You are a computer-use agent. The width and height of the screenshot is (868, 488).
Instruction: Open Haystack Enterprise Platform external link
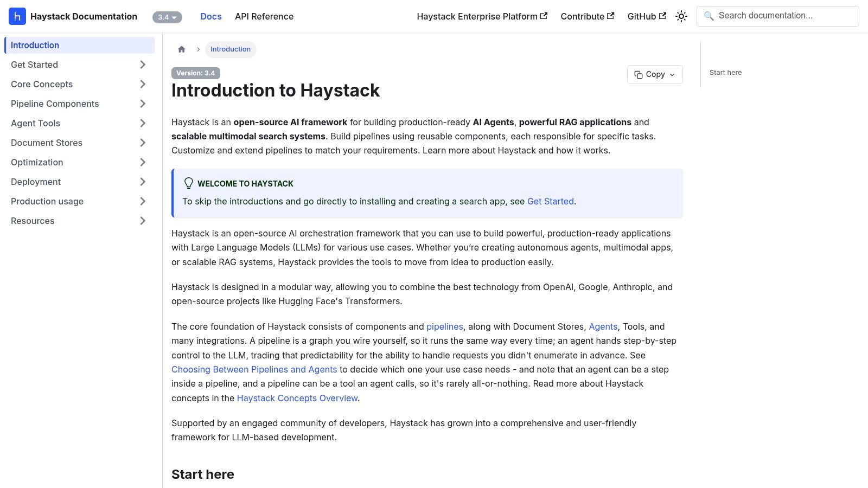point(482,16)
